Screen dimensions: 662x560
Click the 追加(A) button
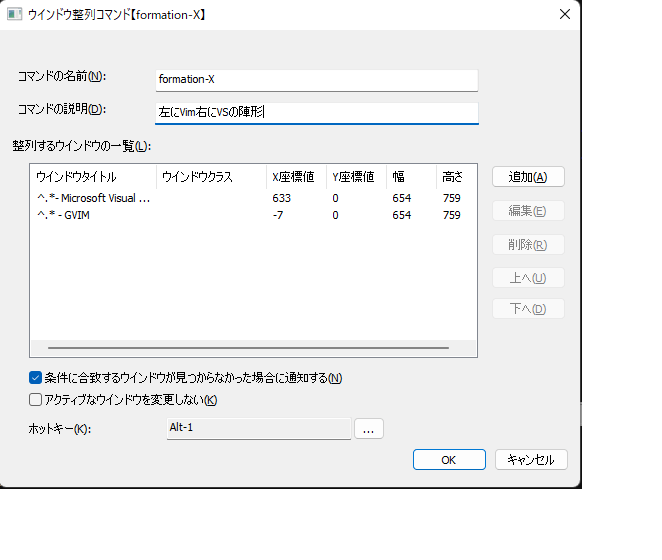(x=528, y=177)
